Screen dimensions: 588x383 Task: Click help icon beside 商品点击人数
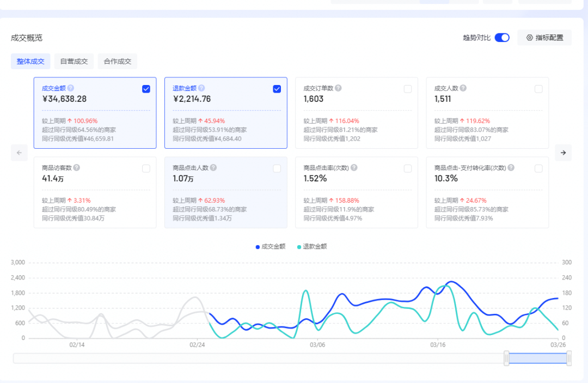click(x=213, y=168)
